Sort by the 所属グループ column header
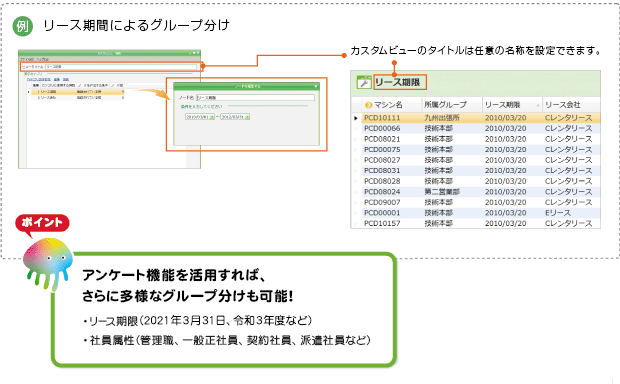Viewport: 620px width, 384px height. click(452, 105)
